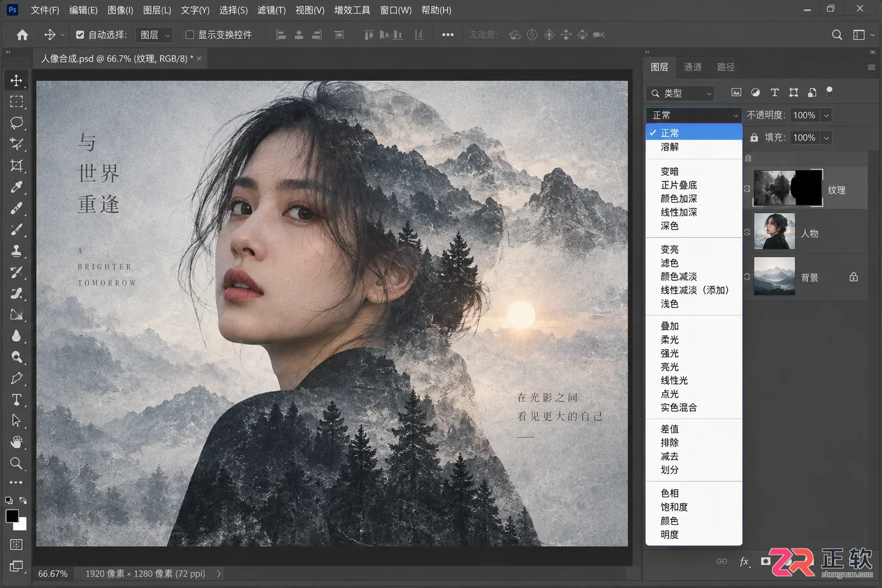Select the 纹理 layer mask thumbnail

tap(807, 188)
